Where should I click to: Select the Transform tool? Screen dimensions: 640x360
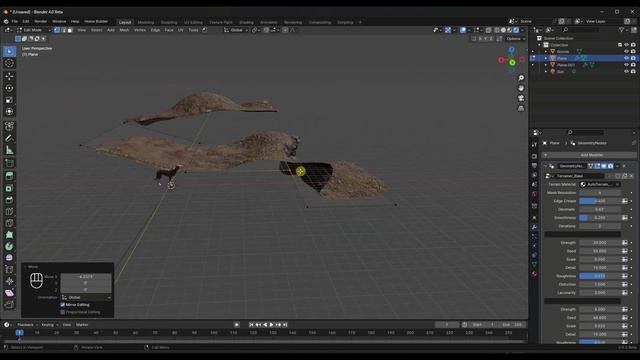(9, 111)
